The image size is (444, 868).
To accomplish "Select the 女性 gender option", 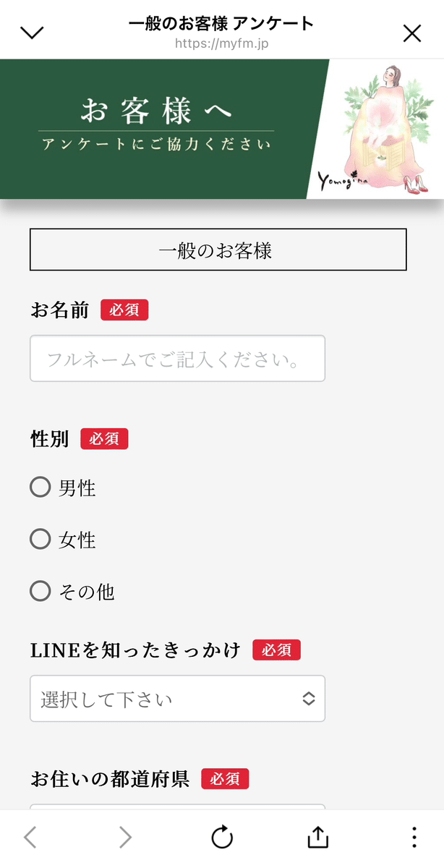I will coord(40,539).
